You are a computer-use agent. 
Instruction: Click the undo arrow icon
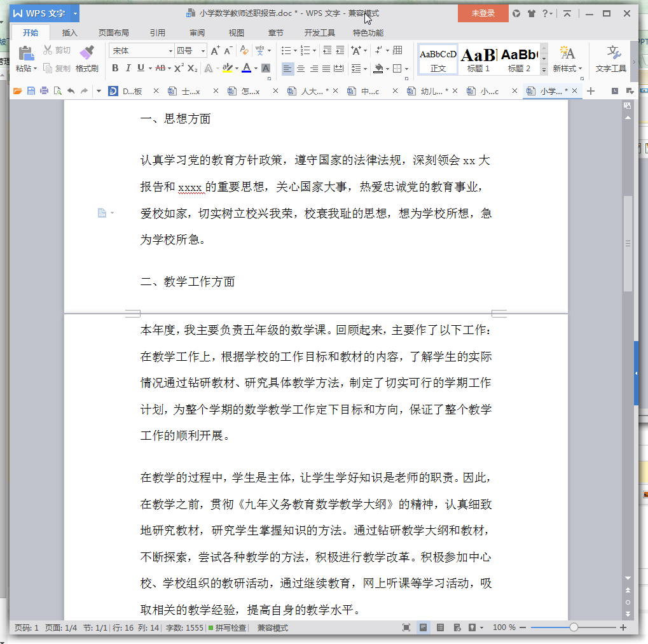pyautogui.click(x=71, y=92)
